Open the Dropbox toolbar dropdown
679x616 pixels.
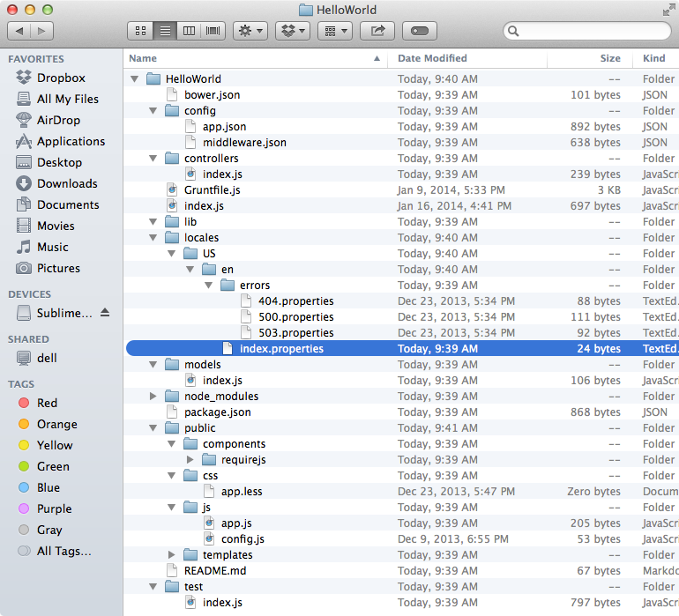(292, 31)
